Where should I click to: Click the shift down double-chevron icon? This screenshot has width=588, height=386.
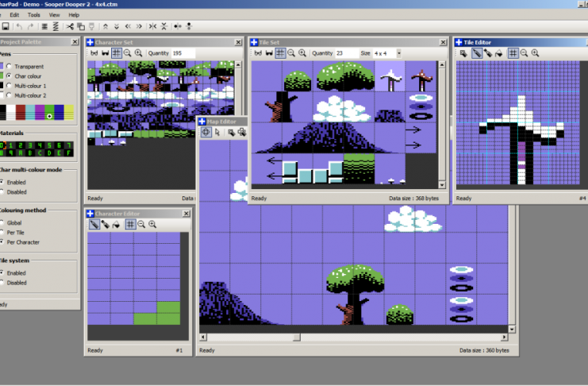point(117,26)
